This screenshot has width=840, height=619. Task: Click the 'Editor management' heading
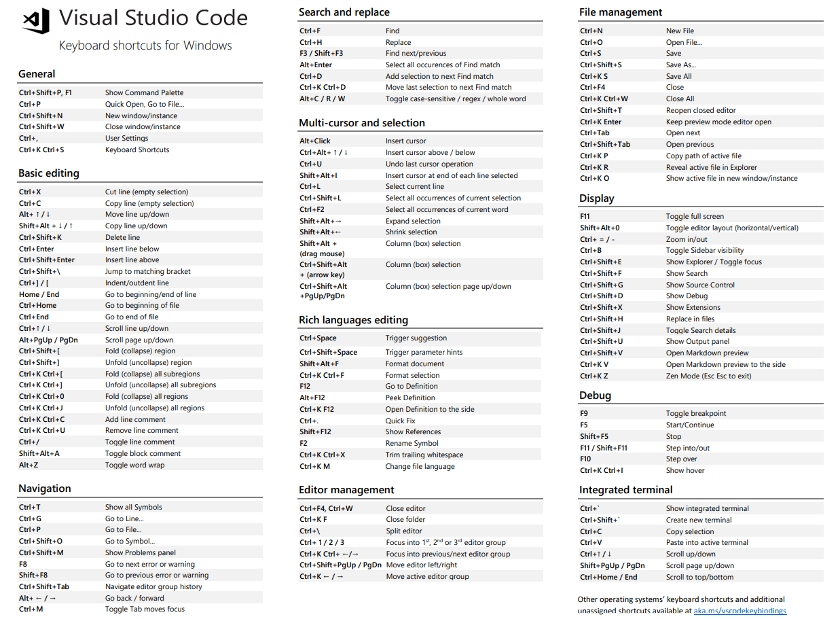click(346, 490)
